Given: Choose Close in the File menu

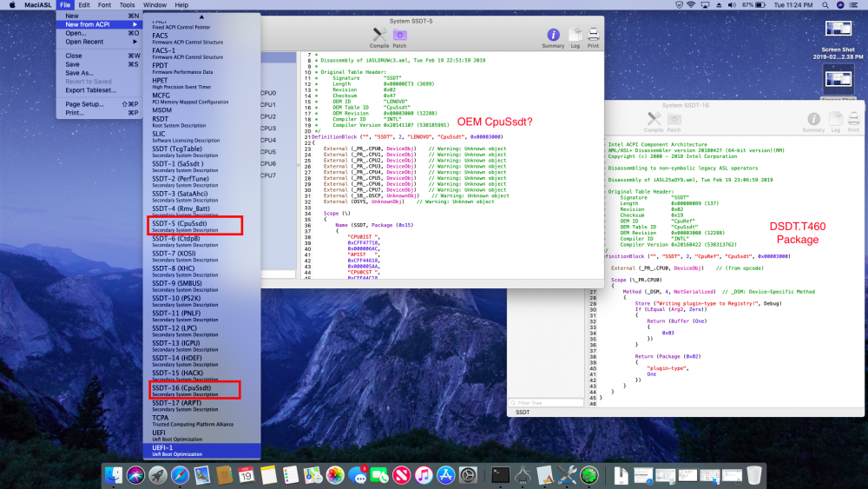Looking at the screenshot, I should [x=99, y=56].
